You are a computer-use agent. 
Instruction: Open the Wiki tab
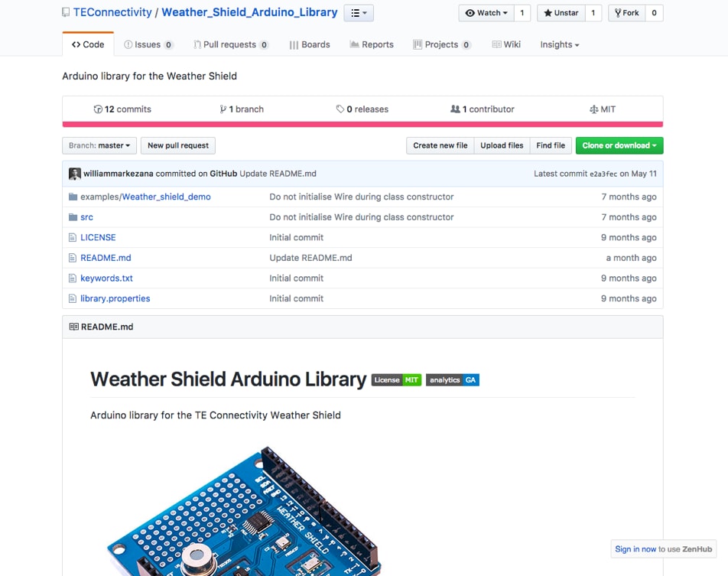[506, 44]
